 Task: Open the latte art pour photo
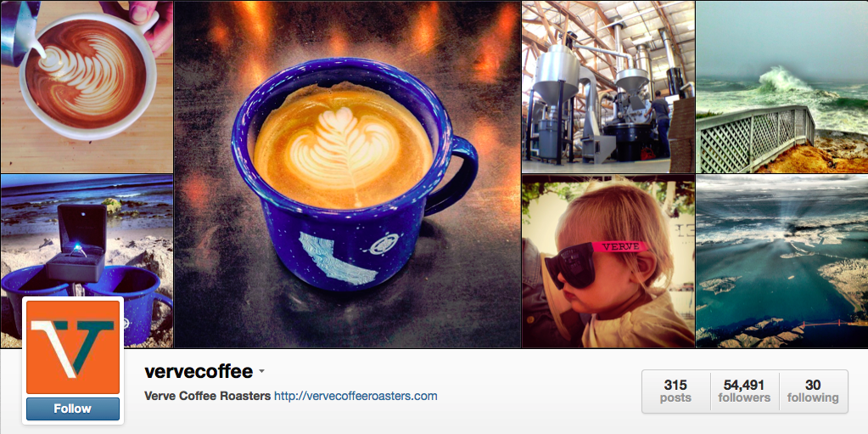pos(87,87)
